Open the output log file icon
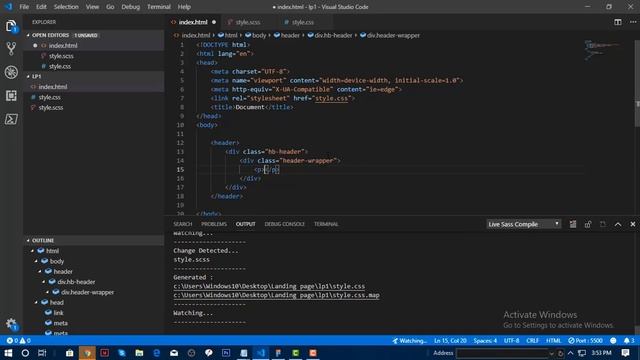Viewport: 640px width, 360px height. coord(603,224)
